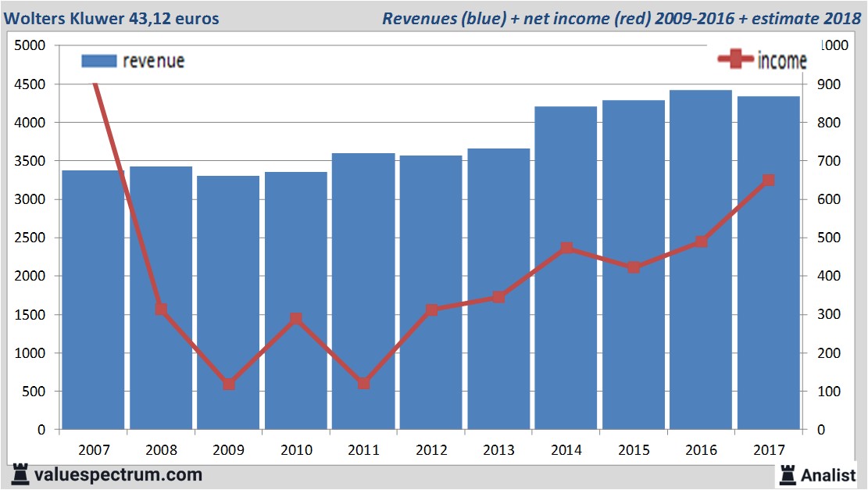This screenshot has height=490, width=868.
Task: Click the 3500 left axis label
Action: coord(30,161)
